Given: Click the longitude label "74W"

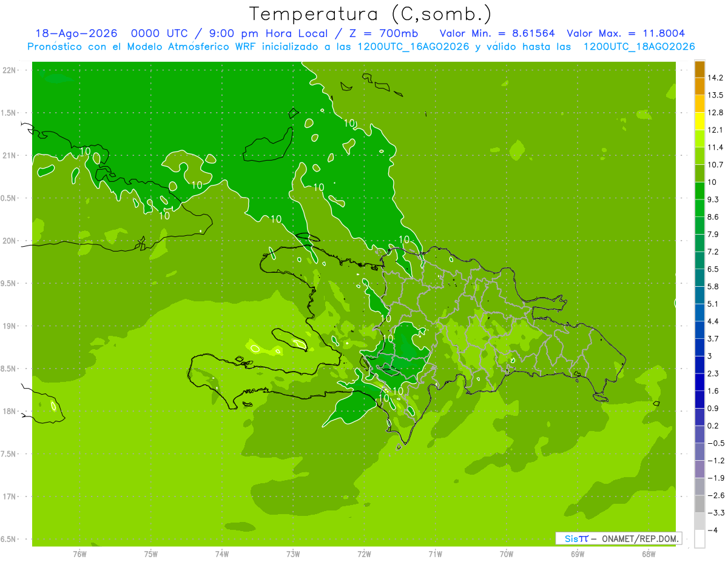Looking at the screenshot, I should click(x=222, y=554).
